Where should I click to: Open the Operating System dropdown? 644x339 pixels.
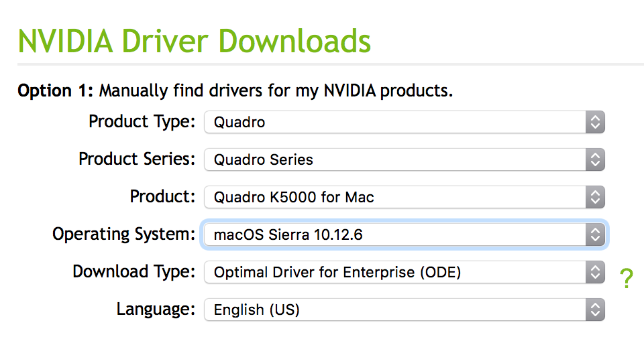pos(405,234)
